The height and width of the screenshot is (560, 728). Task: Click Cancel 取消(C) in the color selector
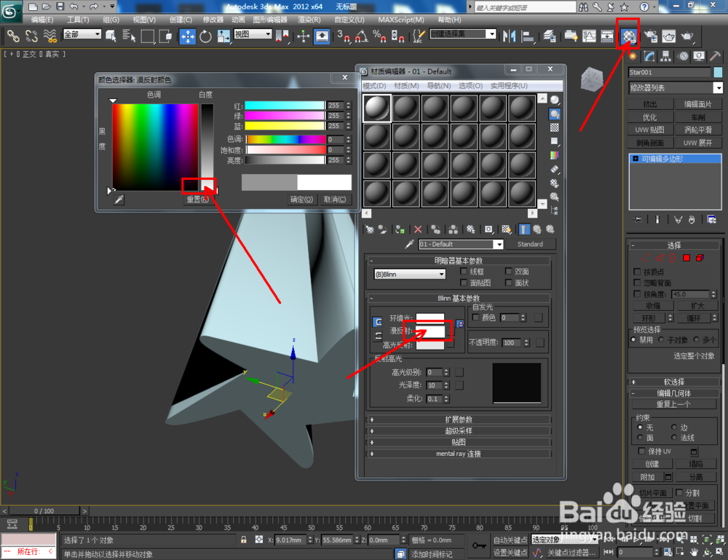[335, 200]
